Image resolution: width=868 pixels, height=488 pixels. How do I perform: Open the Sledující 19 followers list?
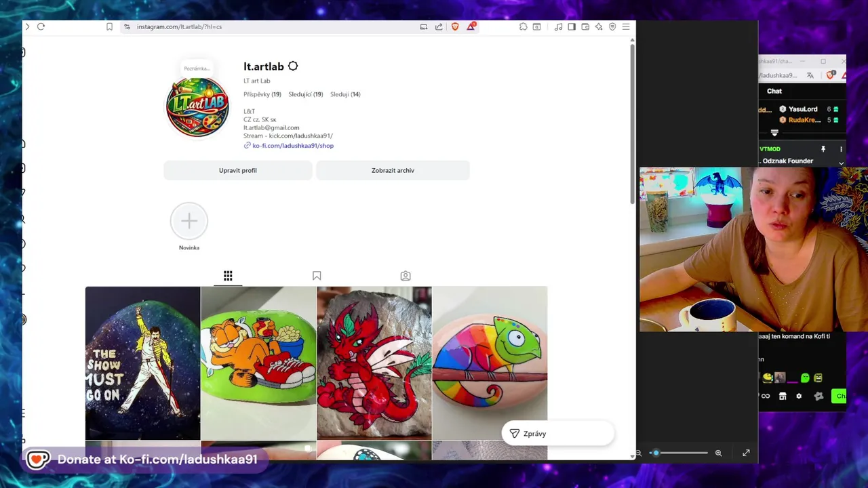(306, 94)
